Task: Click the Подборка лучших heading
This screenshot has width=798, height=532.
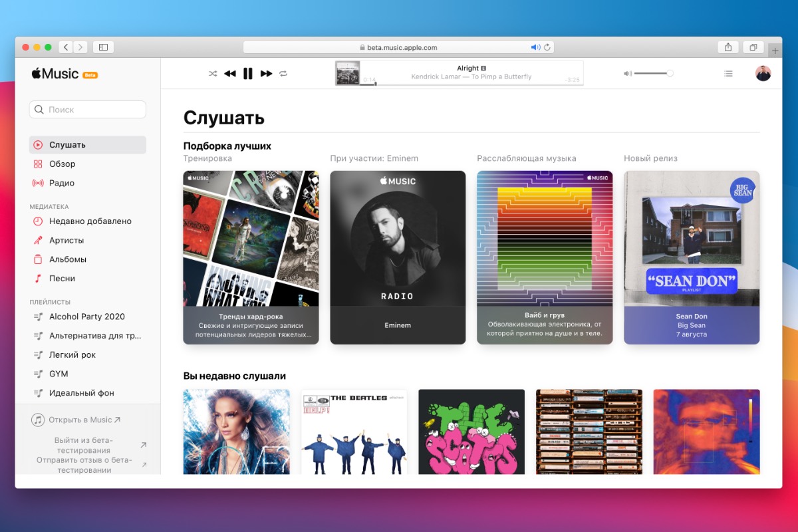Action: [227, 146]
